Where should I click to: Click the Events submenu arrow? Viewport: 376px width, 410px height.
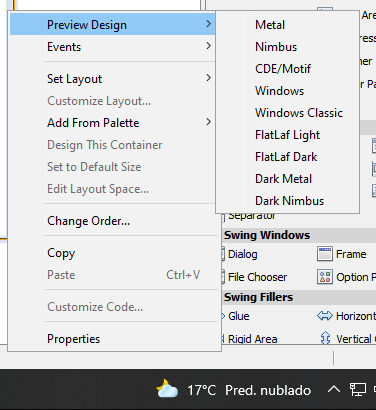click(x=209, y=46)
